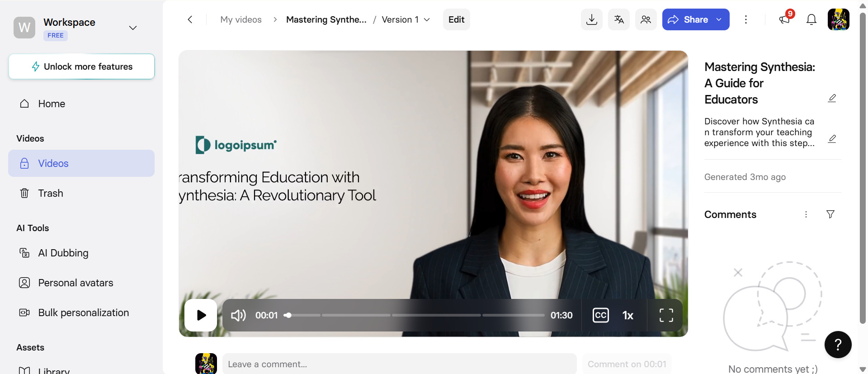Play the video
The height and width of the screenshot is (374, 868).
201,315
